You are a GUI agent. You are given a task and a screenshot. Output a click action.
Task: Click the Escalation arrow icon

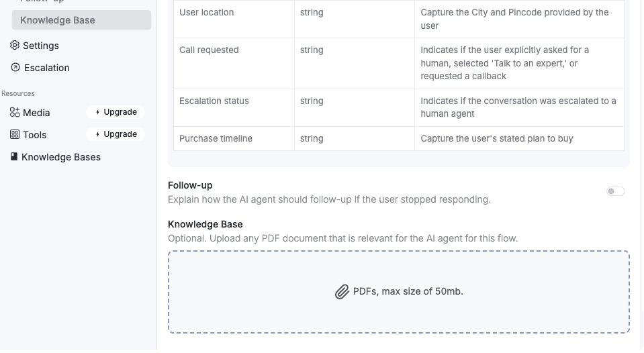[15, 68]
